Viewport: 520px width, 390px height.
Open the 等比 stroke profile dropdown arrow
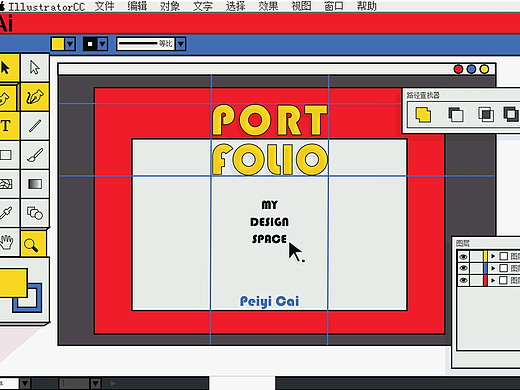[x=181, y=44]
